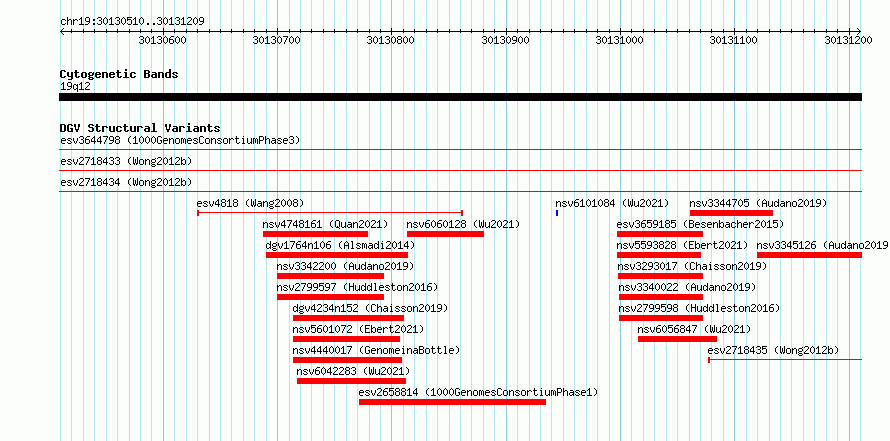The image size is (890, 441).
Task: Click the dgv1764n106 red feature bar
Action: 337,255
